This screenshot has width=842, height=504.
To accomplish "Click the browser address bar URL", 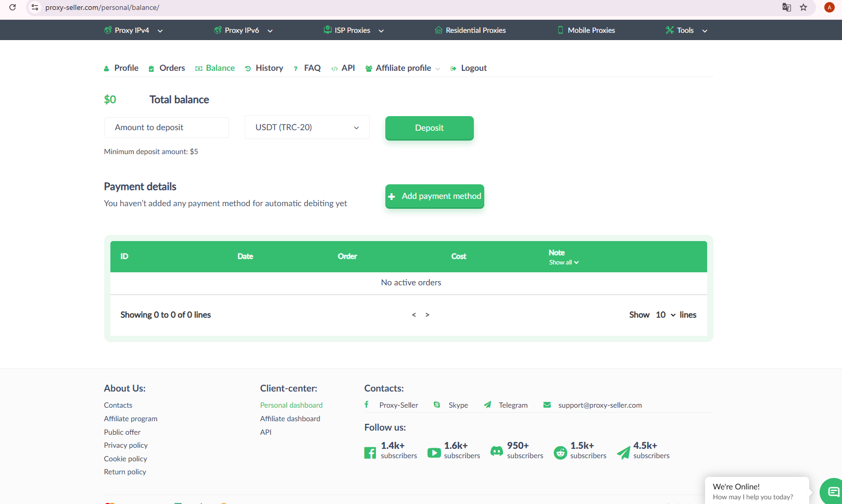I will 102,7.
